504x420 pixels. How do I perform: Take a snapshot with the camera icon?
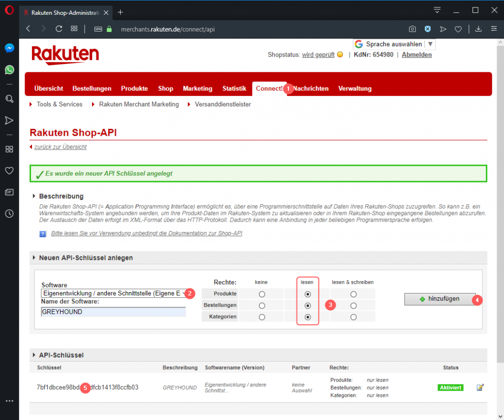click(412, 29)
